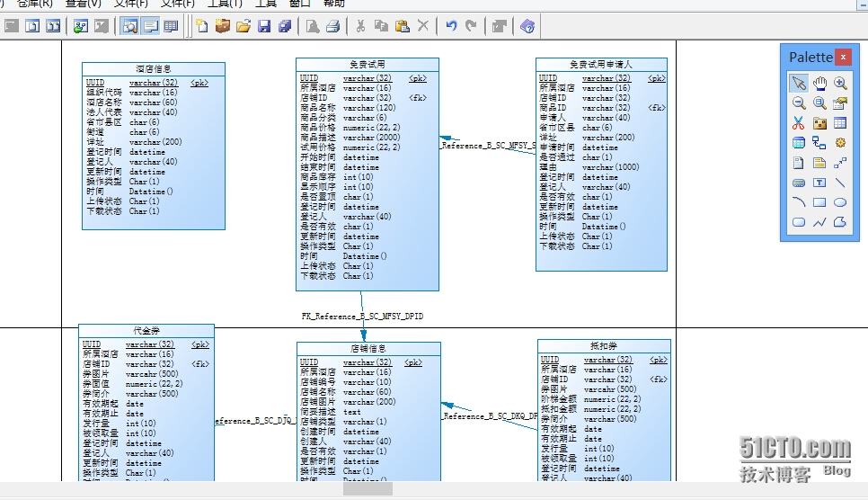The height and width of the screenshot is (500, 868).
Task: Click the Reference_B_SC_DJQ reference label
Action: tap(255, 421)
